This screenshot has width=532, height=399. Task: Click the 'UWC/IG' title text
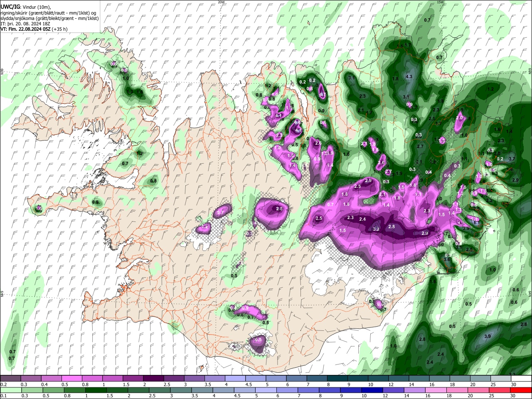tap(10, 7)
